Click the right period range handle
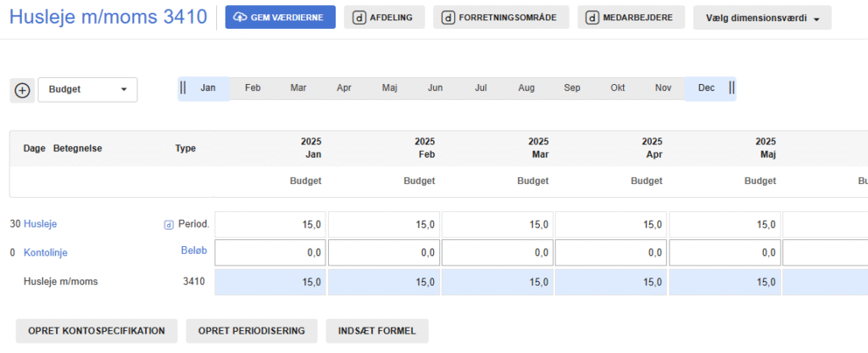 coord(732,87)
